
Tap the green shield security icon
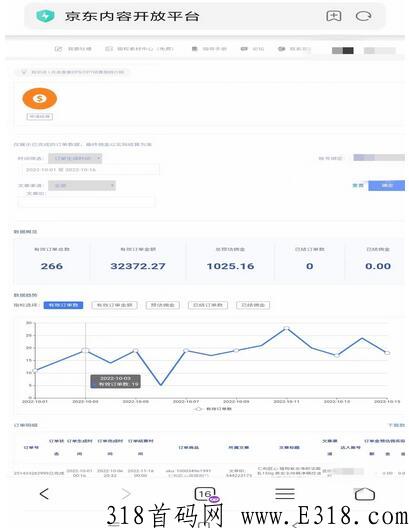(x=45, y=16)
